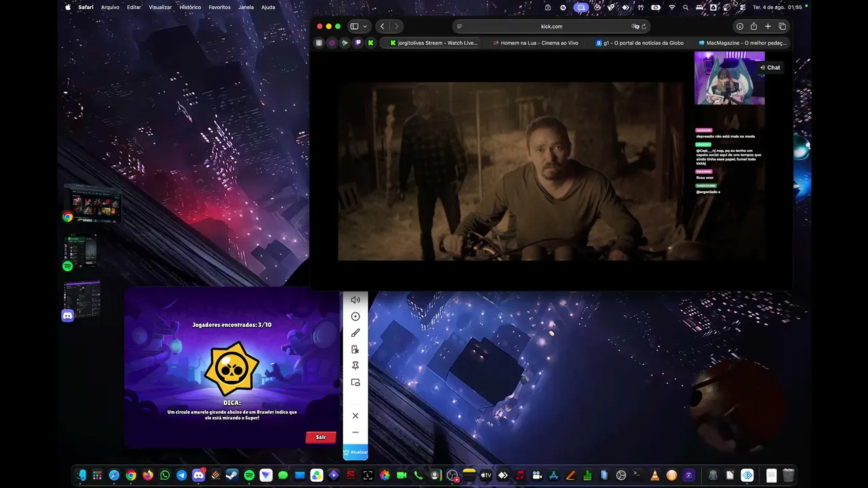Switch to Homem na Lua tab
The height and width of the screenshot is (488, 868).
(536, 43)
